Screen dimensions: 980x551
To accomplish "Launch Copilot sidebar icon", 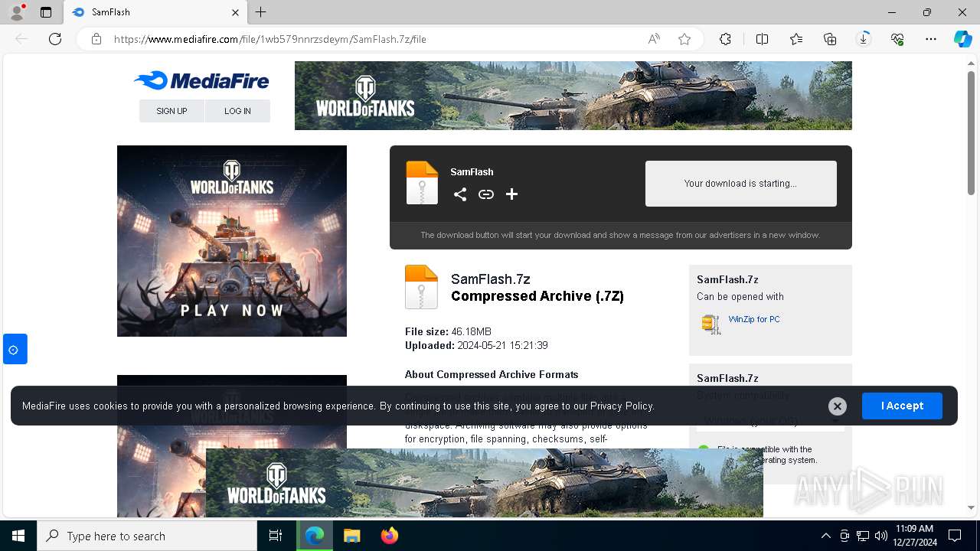I will point(962,39).
